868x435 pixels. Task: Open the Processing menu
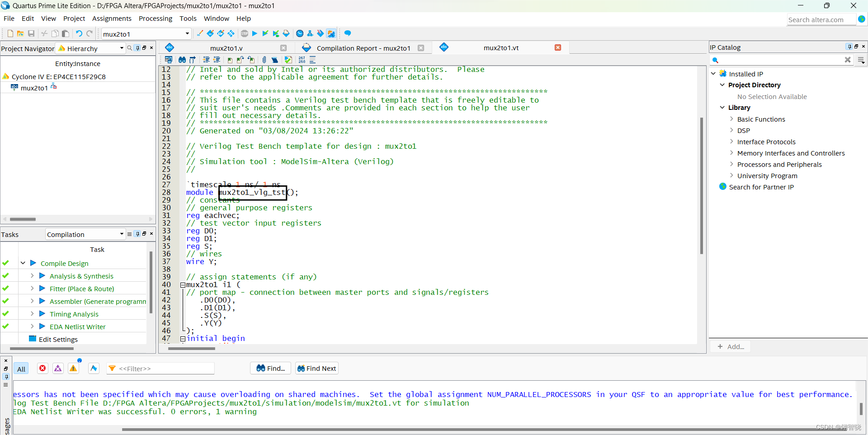tap(156, 19)
